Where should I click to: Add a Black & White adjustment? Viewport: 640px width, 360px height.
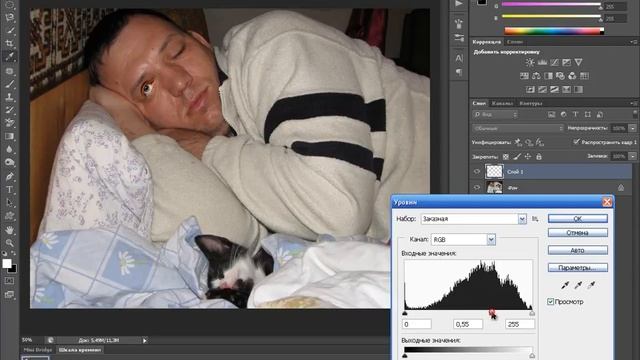tap(548, 76)
